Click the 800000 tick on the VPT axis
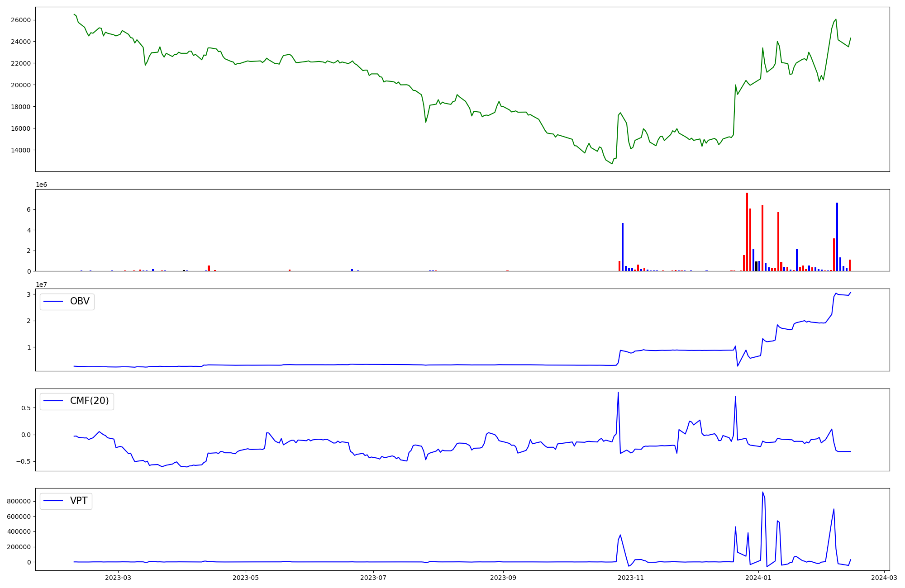905x588 pixels. click(19, 501)
